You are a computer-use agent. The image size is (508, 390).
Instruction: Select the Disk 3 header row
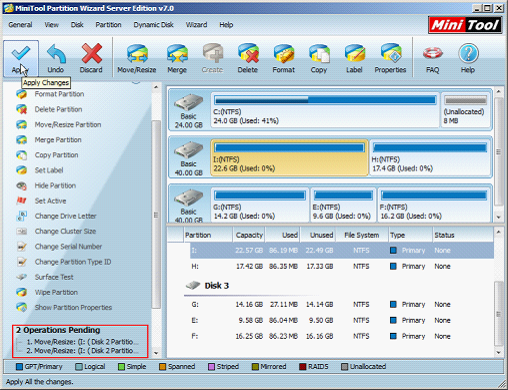(207, 286)
